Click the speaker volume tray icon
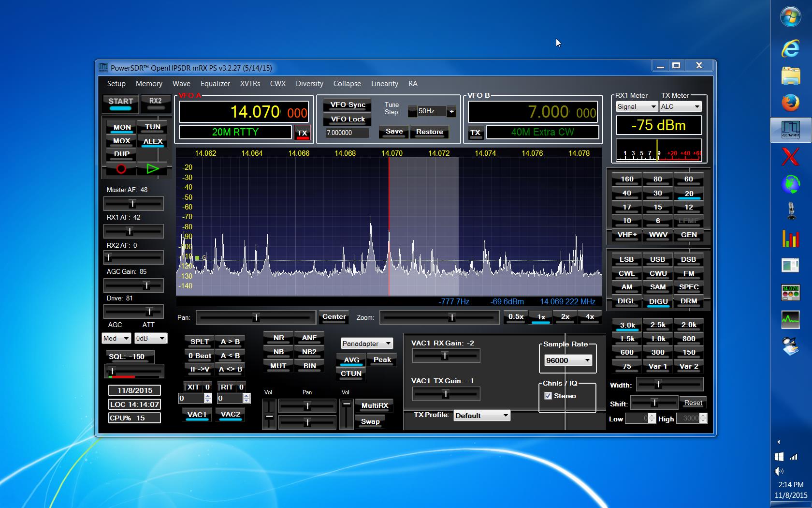This screenshot has height=508, width=812. [x=779, y=471]
